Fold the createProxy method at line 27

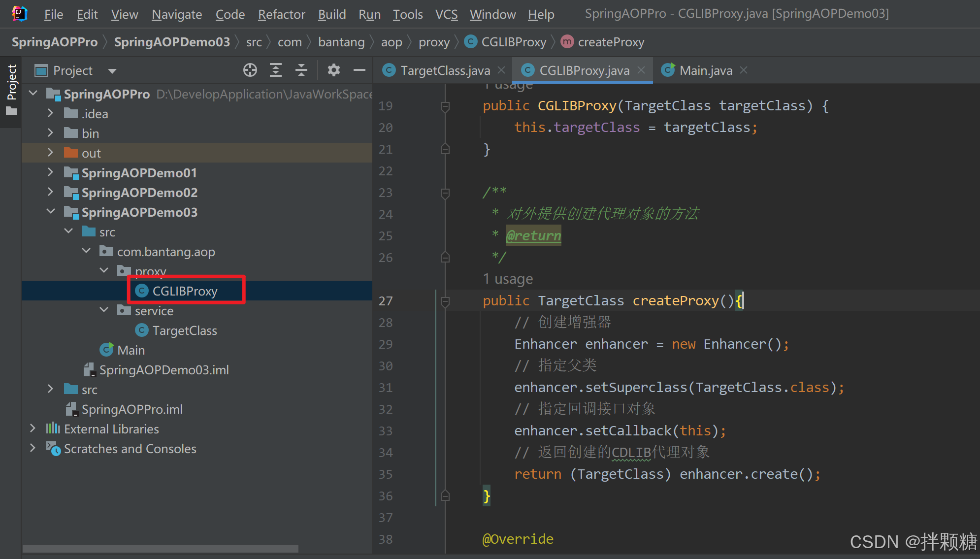445,301
